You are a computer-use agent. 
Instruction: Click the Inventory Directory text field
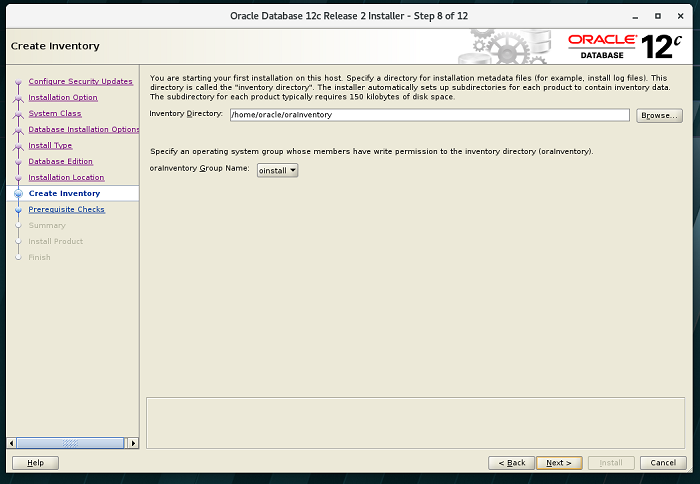429,115
